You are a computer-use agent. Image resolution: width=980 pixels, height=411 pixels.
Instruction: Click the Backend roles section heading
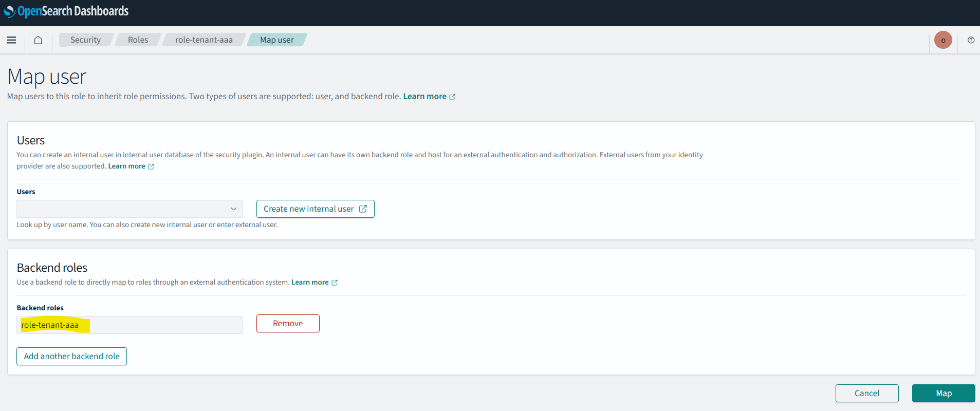pos(52,268)
